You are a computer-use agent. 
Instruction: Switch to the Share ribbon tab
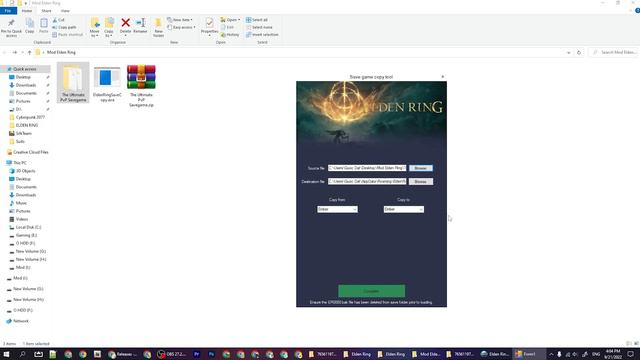(x=47, y=11)
